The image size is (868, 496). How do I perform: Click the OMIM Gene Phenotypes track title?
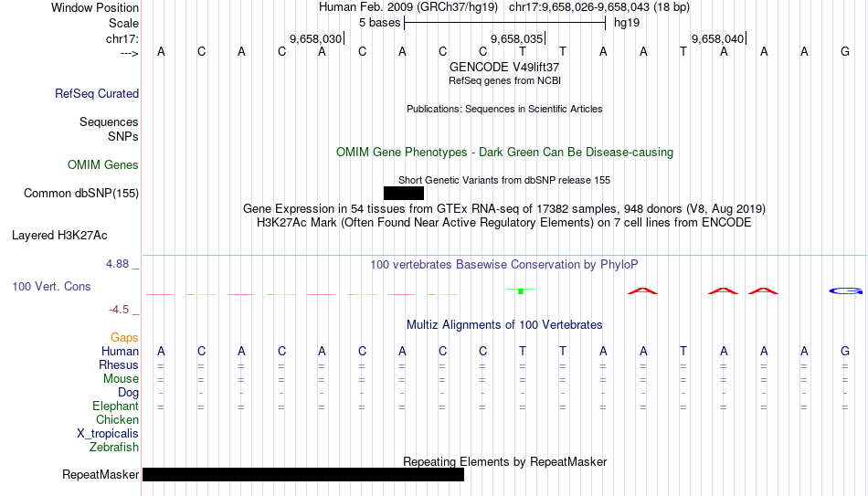coord(504,153)
